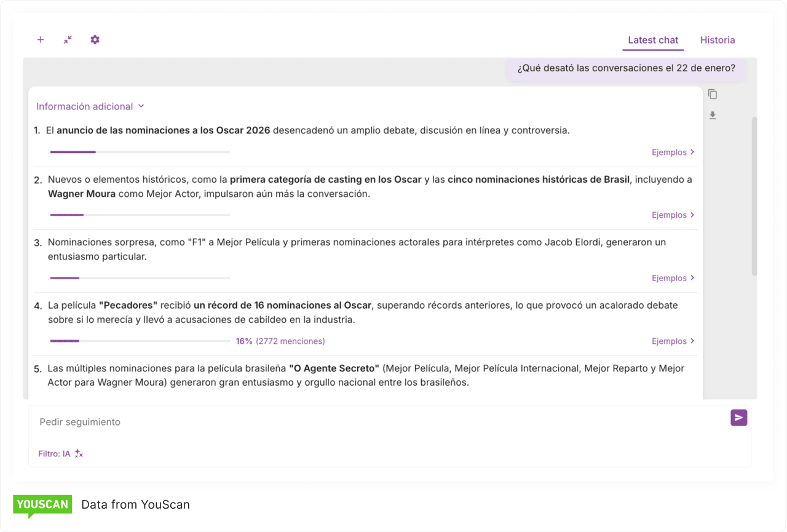Switch to the Historia tab
This screenshot has height=532, width=787.
pyautogui.click(x=717, y=39)
